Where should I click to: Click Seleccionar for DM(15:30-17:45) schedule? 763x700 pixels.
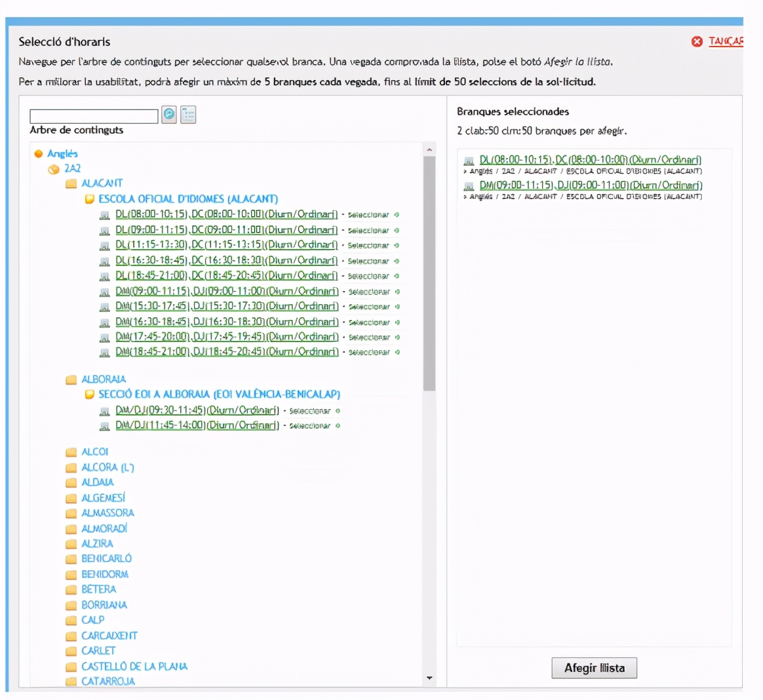coord(369,307)
